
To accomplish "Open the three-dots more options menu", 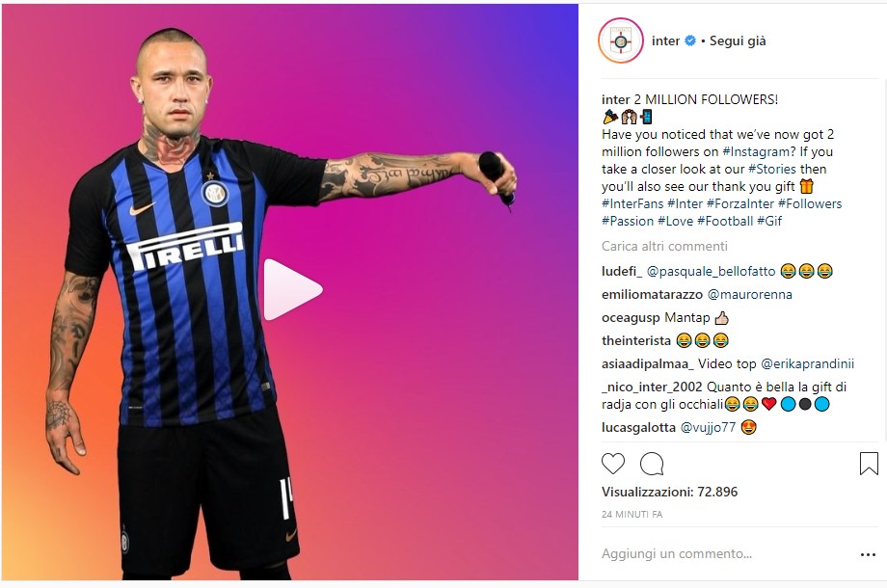I will [868, 554].
